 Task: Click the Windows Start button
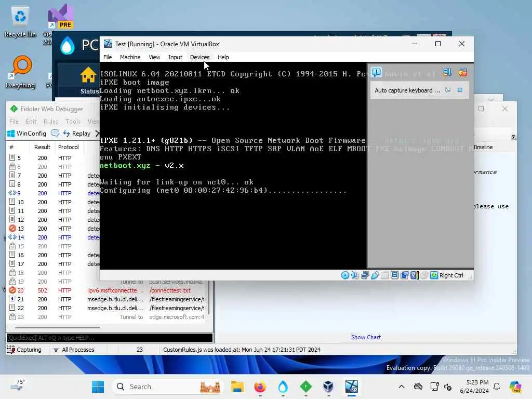(x=98, y=387)
